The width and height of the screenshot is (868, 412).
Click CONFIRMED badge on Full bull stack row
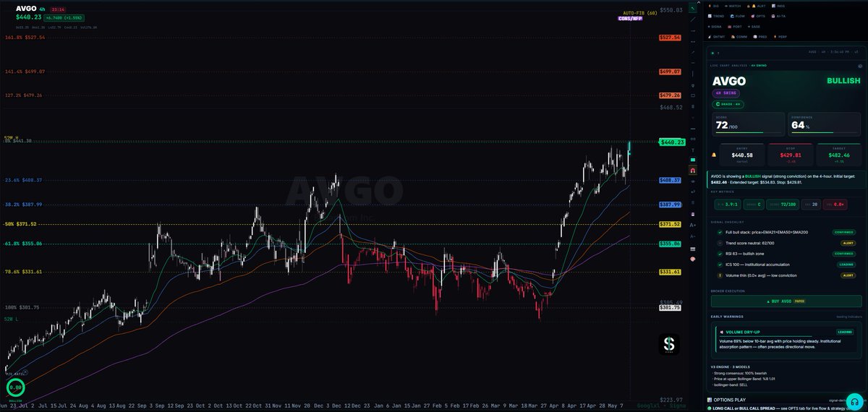(845, 232)
